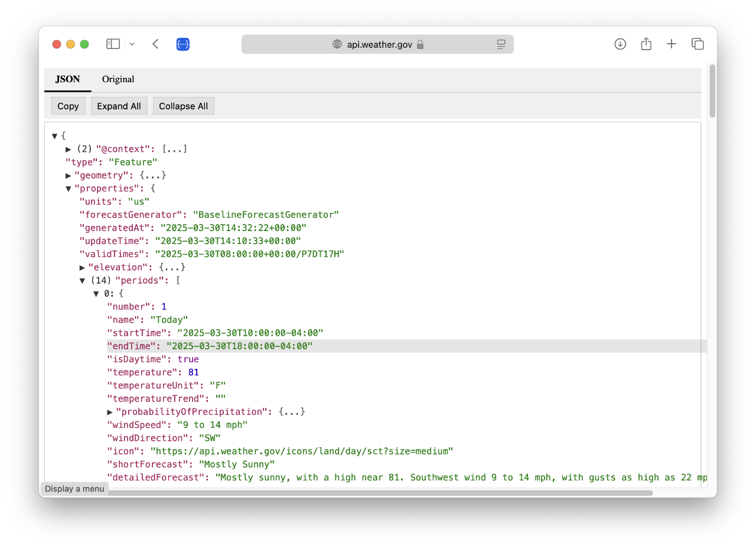Go back with the back arrow
This screenshot has height=549, width=756.
click(155, 44)
